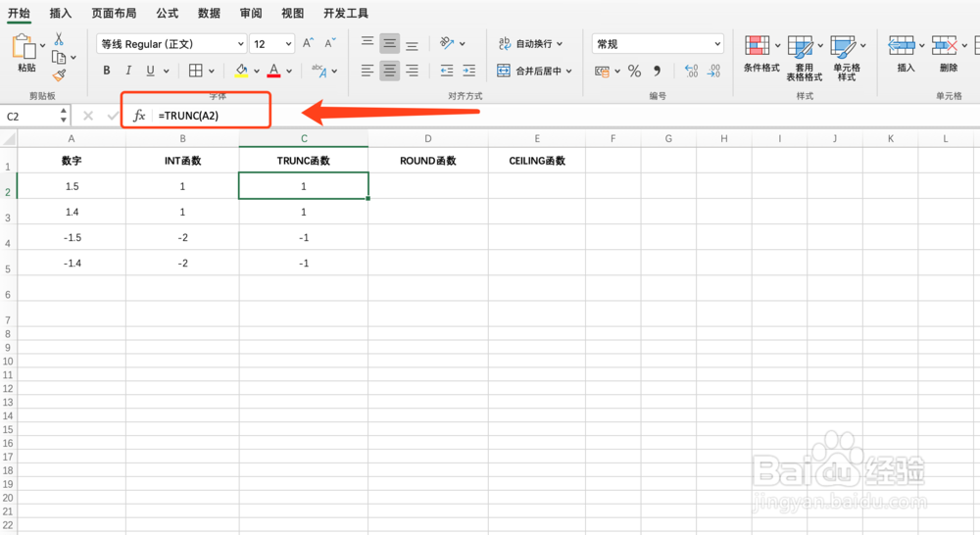This screenshot has width=980, height=535.
Task: Click cell A4 containing -1.5
Action: 72,237
